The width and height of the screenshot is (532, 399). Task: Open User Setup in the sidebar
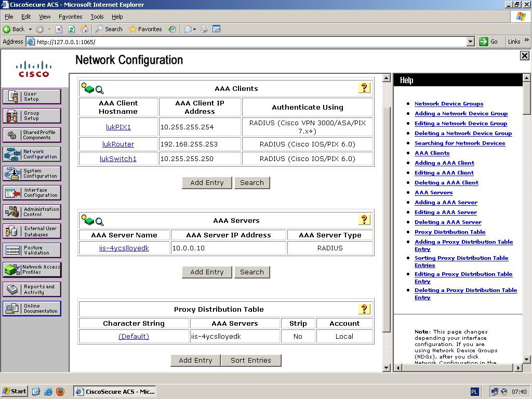(32, 96)
